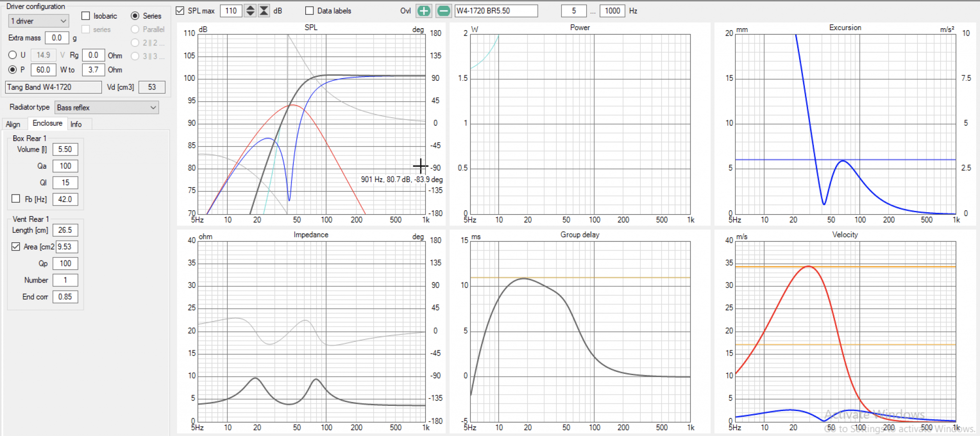The height and width of the screenshot is (436, 980).
Task: Click the vent area value 9.53 field
Action: pyautogui.click(x=67, y=247)
